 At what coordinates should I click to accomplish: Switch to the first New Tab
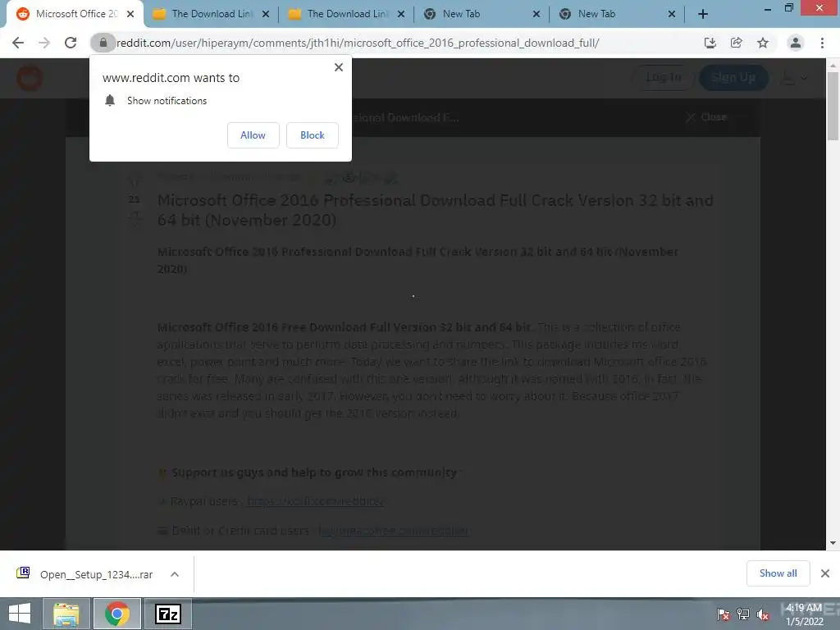click(482, 14)
